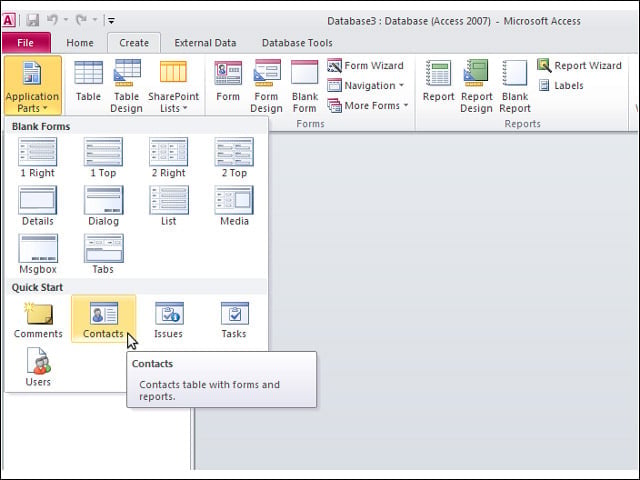640x480 pixels.
Task: Launch the Report Wizard
Action: coord(580,66)
